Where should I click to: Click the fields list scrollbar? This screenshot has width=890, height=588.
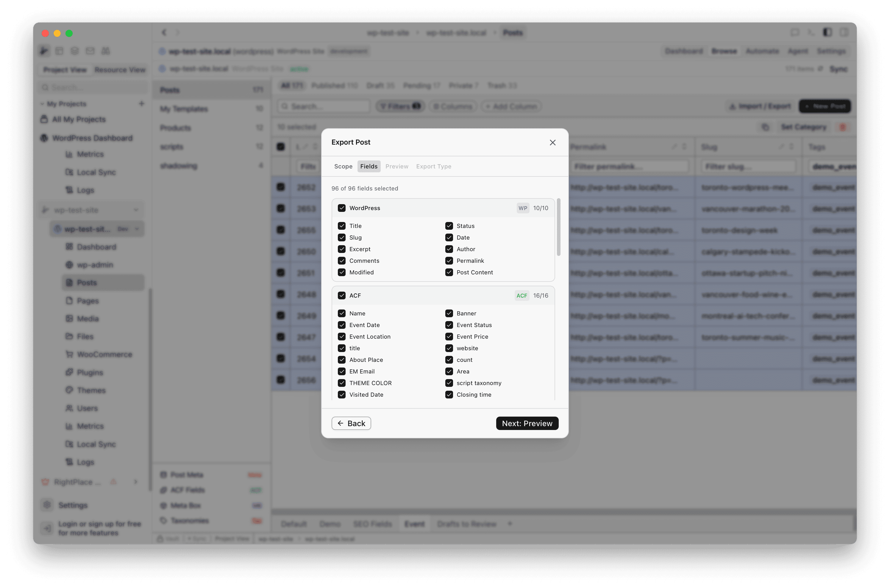[558, 227]
